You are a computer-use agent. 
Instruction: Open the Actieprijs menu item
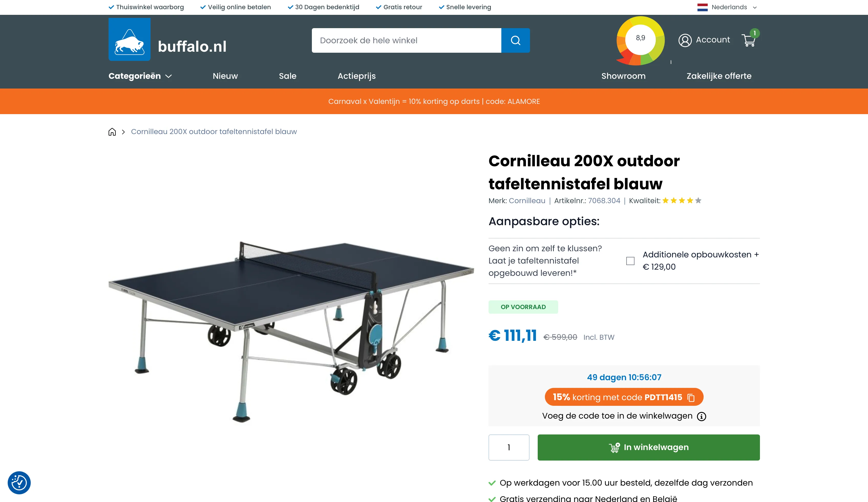point(356,76)
